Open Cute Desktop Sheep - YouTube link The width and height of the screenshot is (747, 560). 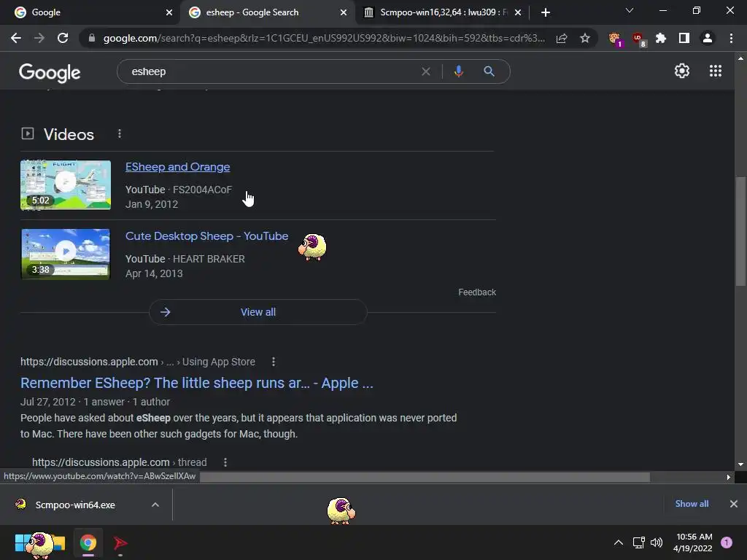pos(206,236)
